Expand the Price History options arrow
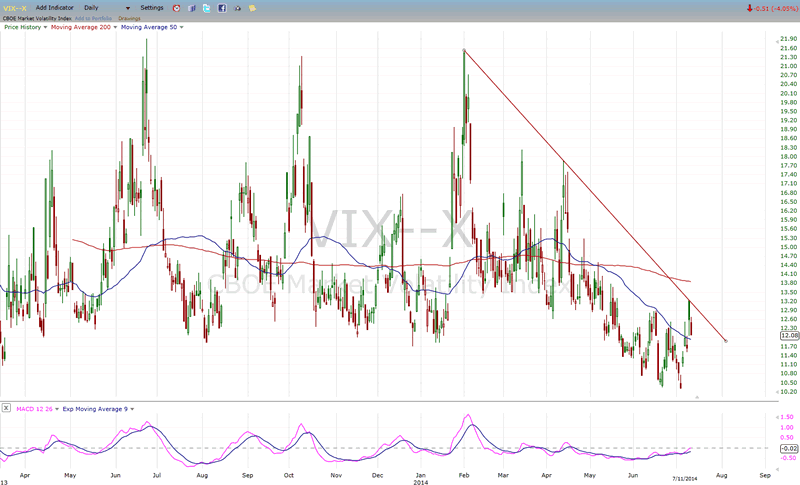The image size is (800, 485). click(x=45, y=28)
